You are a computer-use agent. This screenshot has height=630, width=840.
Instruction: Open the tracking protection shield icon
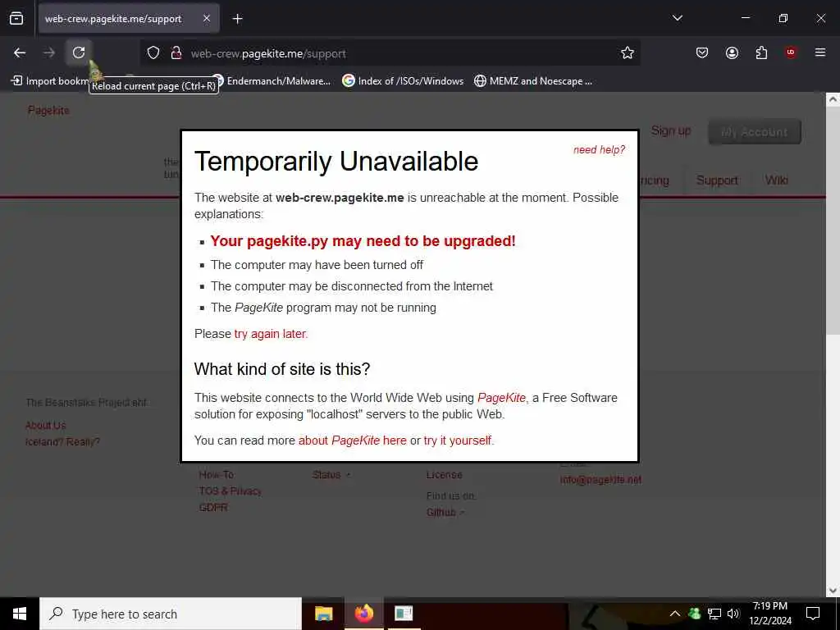[x=153, y=53]
